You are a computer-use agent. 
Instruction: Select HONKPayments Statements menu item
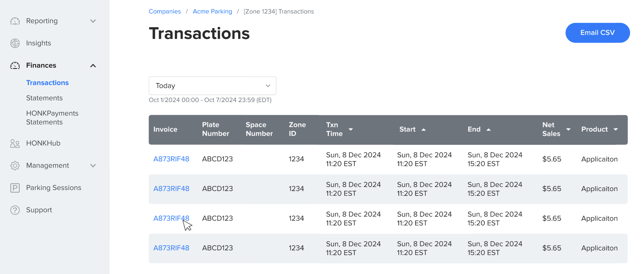pyautogui.click(x=52, y=118)
